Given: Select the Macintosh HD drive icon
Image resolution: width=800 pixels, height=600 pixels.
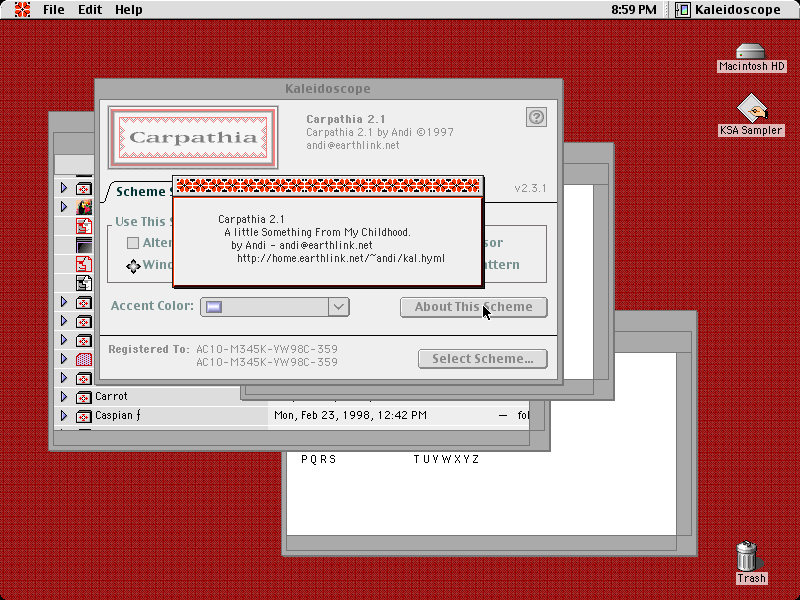Looking at the screenshot, I should [x=751, y=51].
